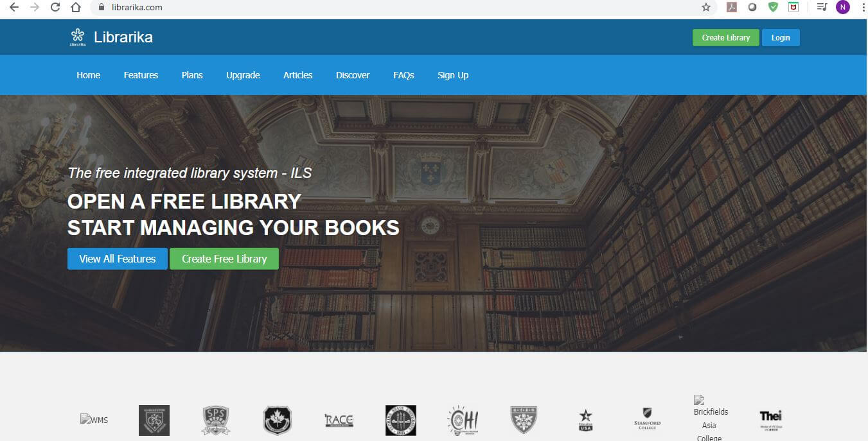The height and width of the screenshot is (441, 868).
Task: Open the Adobe Acrobat PDF extension
Action: click(x=731, y=7)
